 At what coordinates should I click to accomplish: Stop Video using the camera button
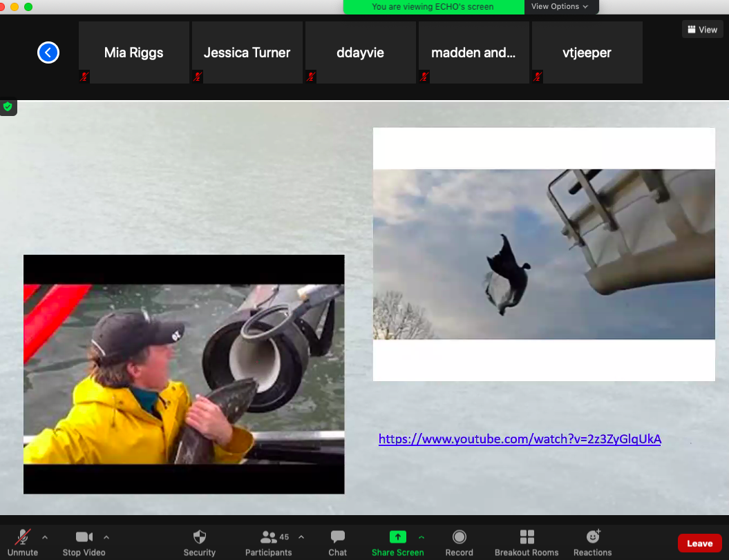click(84, 542)
